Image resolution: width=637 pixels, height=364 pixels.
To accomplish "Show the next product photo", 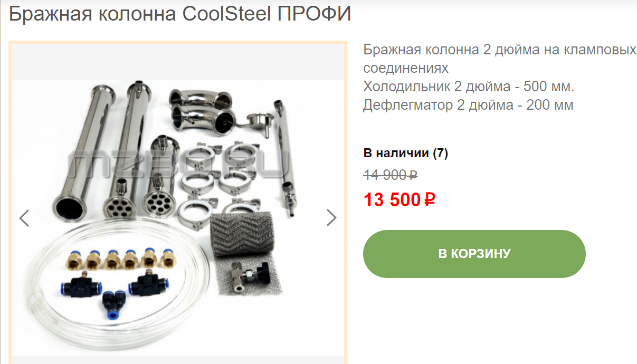I will (x=331, y=217).
